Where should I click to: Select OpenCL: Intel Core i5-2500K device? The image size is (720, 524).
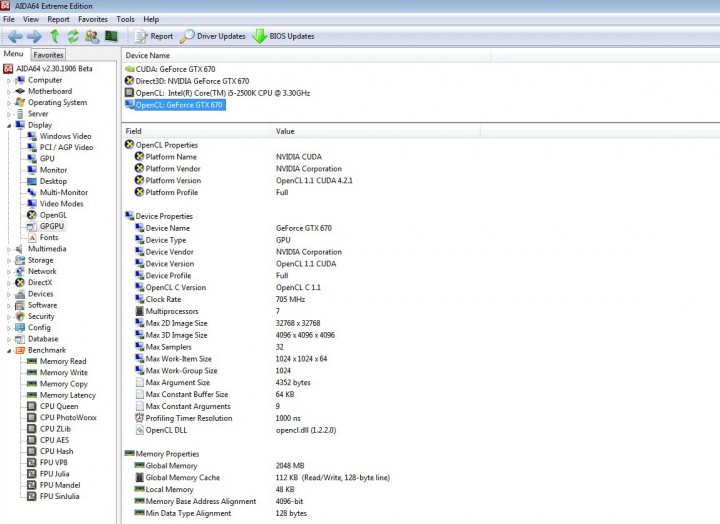point(223,93)
